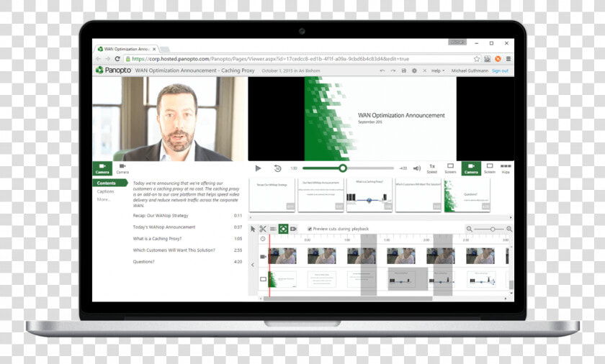Click camera track icon in timeline
605x364 pixels.
[263, 257]
